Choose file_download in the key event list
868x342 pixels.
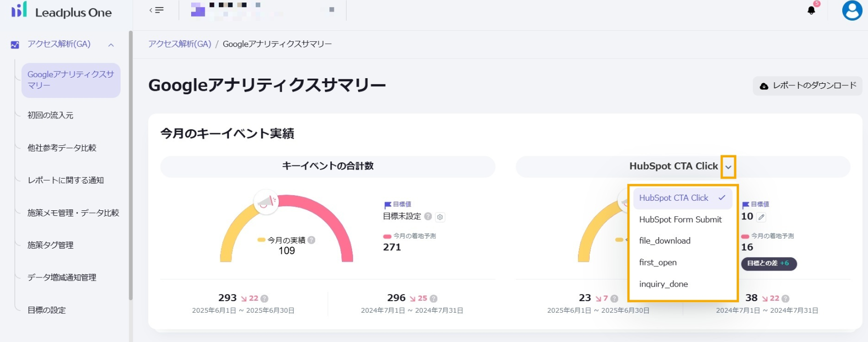(665, 241)
